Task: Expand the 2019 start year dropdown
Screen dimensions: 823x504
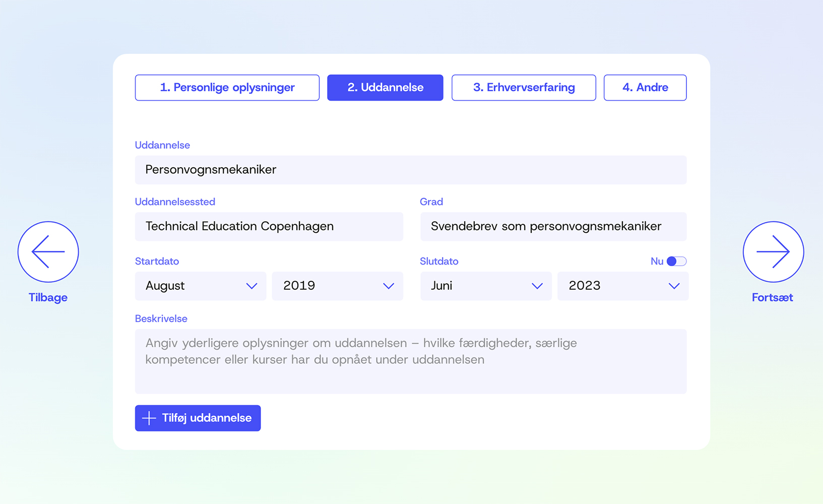Action: (337, 286)
